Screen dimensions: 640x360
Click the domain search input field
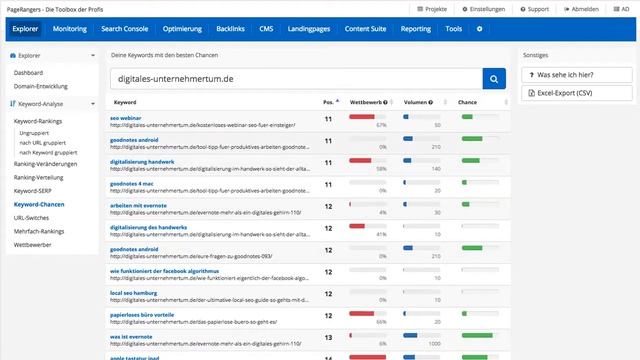pos(296,79)
